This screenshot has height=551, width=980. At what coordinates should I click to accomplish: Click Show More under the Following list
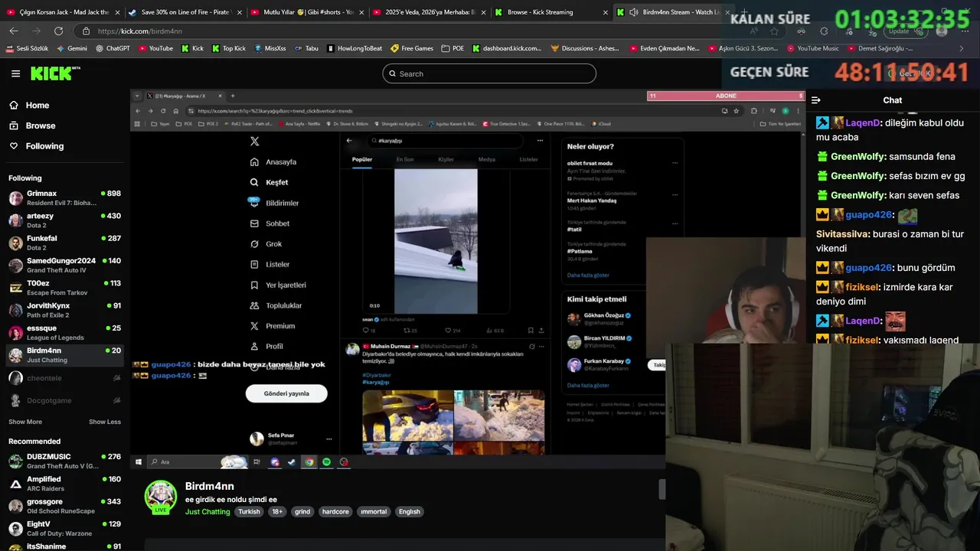25,422
